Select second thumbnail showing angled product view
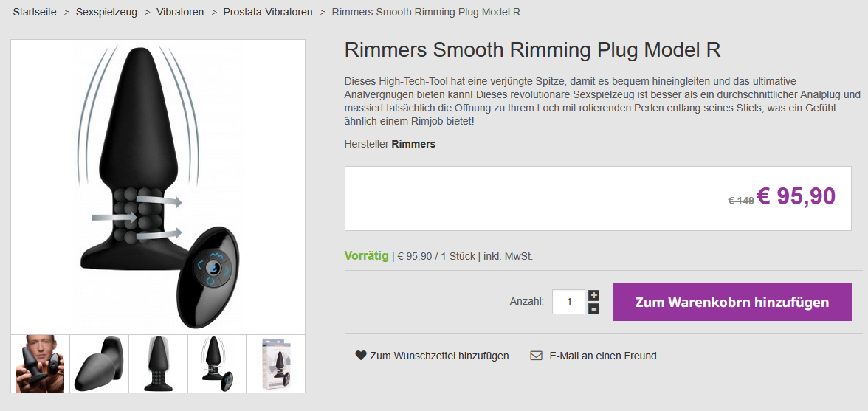868x411 pixels. click(99, 364)
